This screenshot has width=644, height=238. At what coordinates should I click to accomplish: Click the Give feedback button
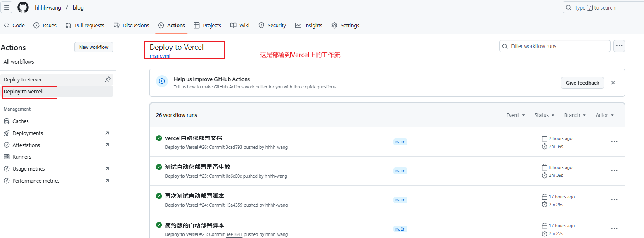click(582, 83)
